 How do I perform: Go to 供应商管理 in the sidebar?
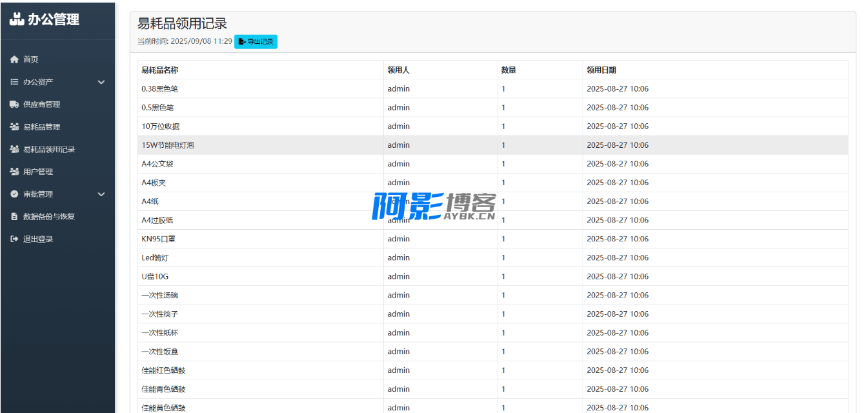pyautogui.click(x=41, y=105)
